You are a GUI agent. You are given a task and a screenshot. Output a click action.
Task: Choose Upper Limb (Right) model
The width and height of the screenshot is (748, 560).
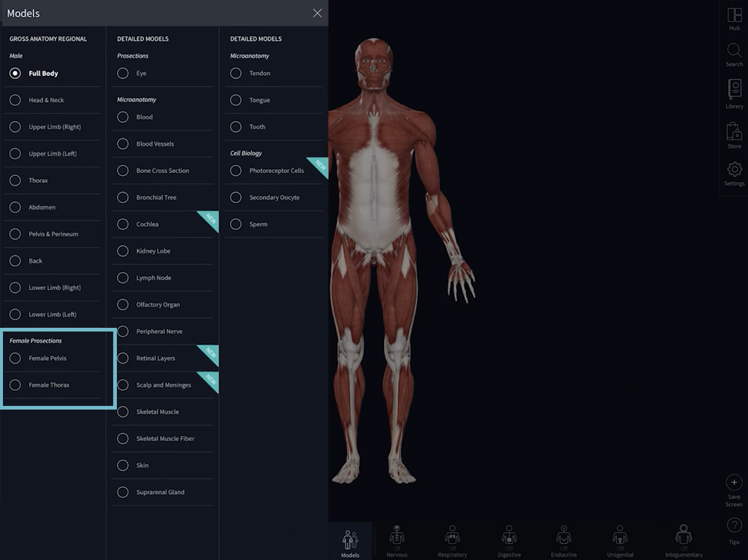pyautogui.click(x=15, y=127)
